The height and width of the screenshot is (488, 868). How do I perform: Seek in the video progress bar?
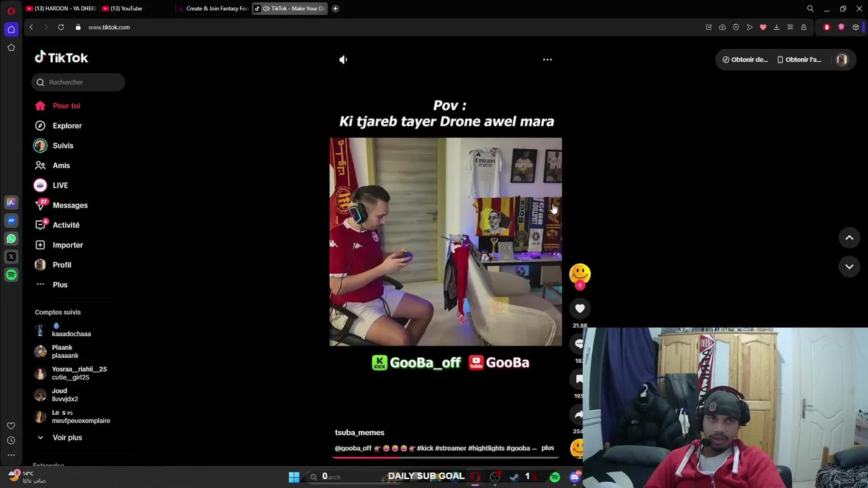click(x=446, y=457)
